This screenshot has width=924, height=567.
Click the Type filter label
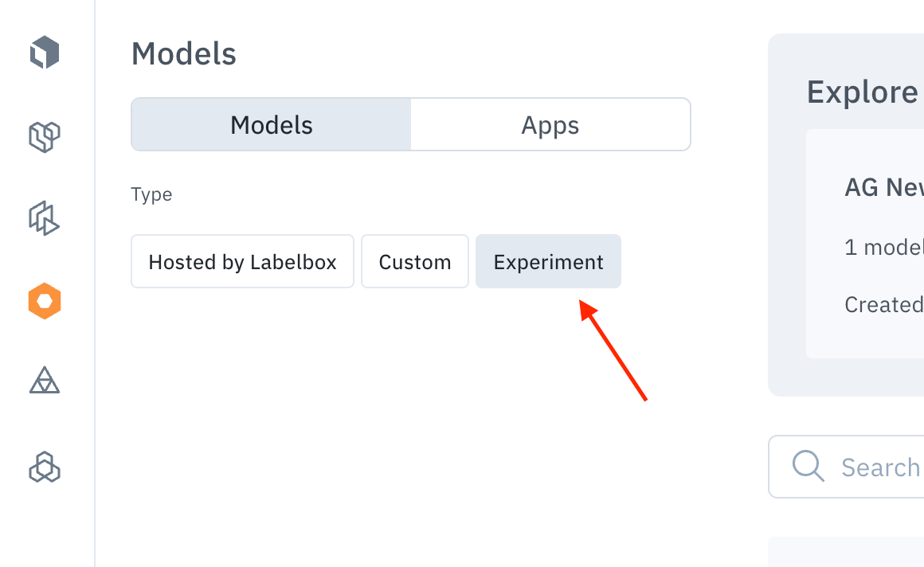[151, 195]
